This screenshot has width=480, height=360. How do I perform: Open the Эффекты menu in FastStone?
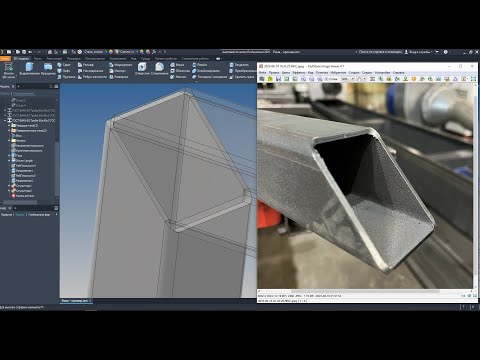(x=299, y=72)
